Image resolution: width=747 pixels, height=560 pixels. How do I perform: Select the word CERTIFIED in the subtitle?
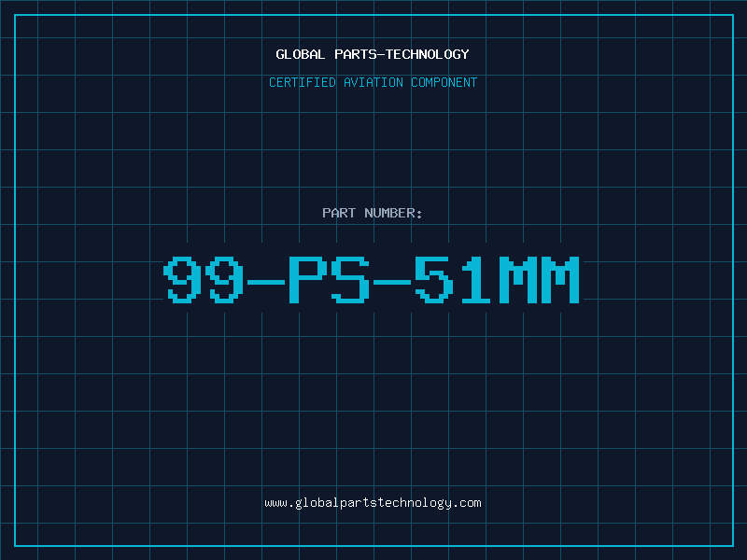click(303, 82)
